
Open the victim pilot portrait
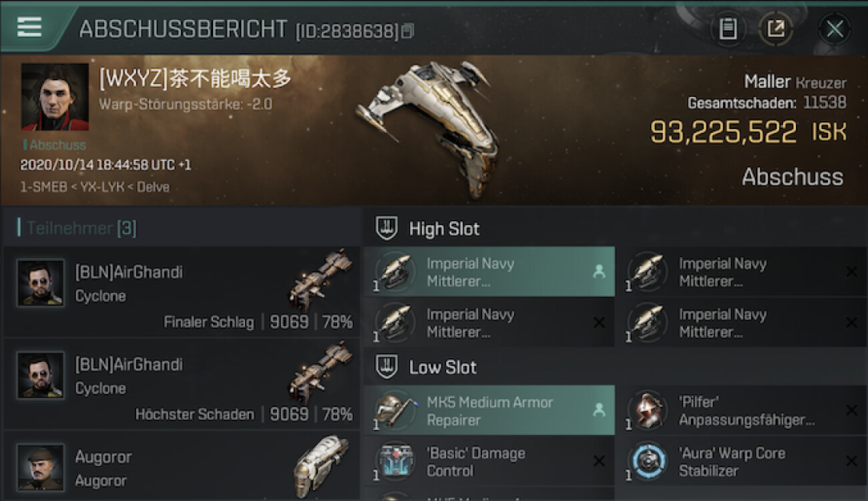pos(55,97)
